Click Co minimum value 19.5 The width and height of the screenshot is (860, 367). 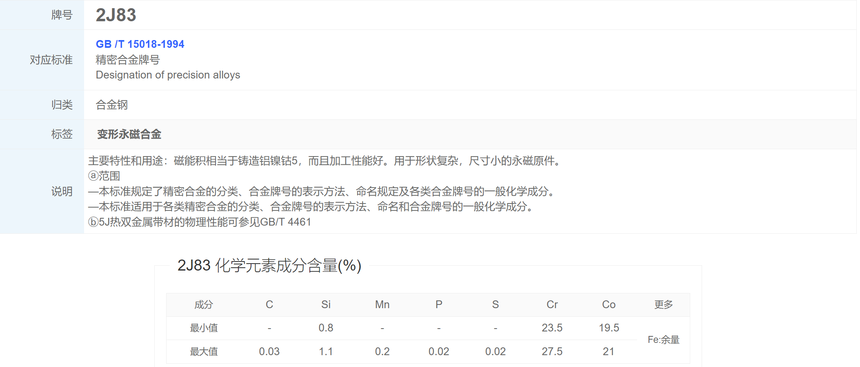(x=609, y=328)
